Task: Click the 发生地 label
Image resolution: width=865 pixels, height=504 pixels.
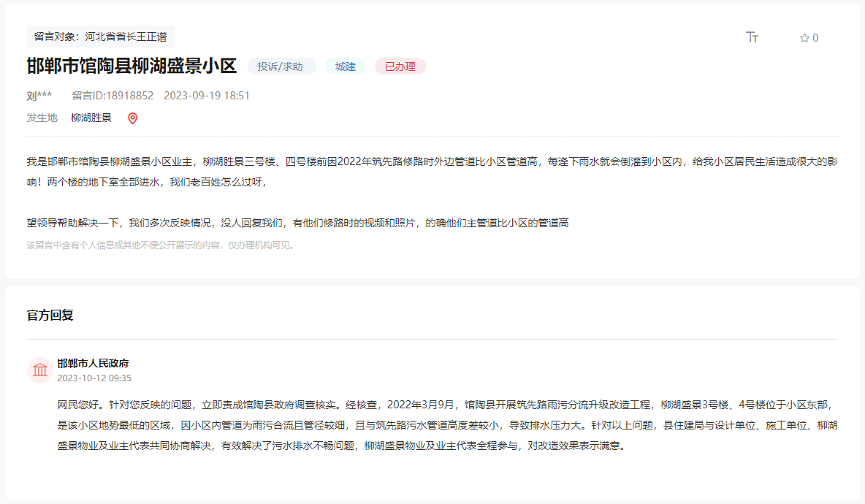Action: (x=42, y=118)
